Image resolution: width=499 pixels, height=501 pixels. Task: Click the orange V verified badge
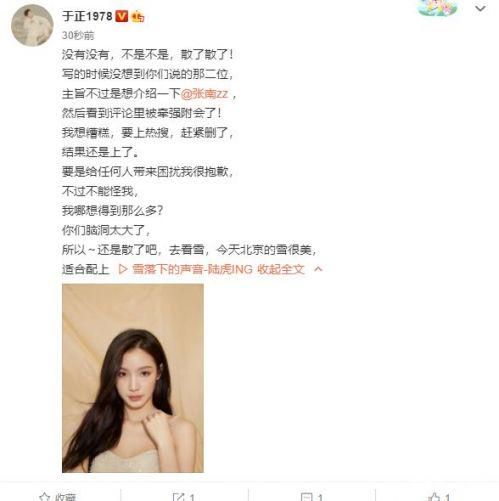(122, 16)
